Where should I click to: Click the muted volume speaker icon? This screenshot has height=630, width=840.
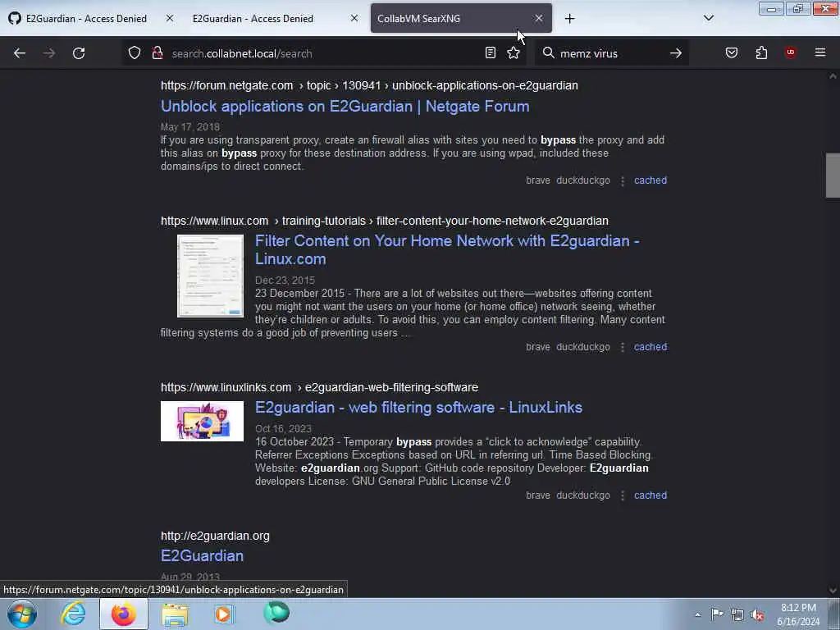click(x=757, y=615)
